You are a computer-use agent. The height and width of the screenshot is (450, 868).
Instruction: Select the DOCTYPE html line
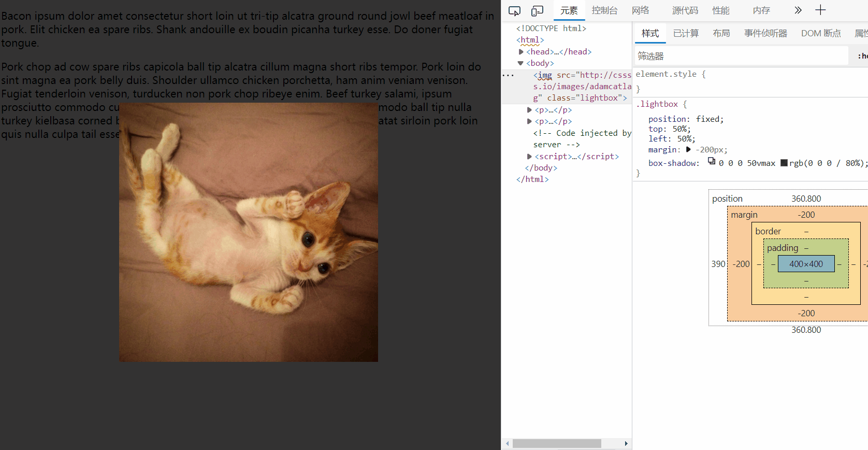pos(551,29)
